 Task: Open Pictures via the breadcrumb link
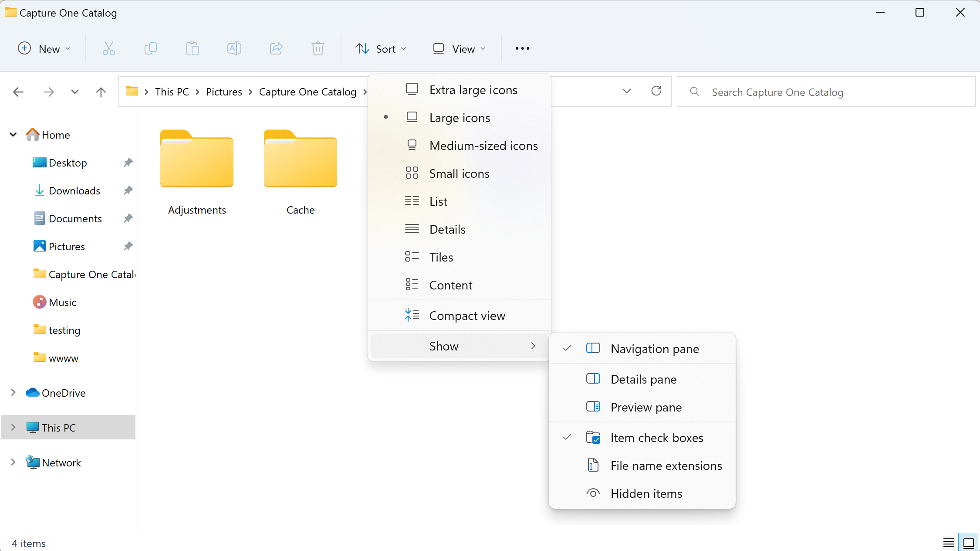tap(224, 92)
